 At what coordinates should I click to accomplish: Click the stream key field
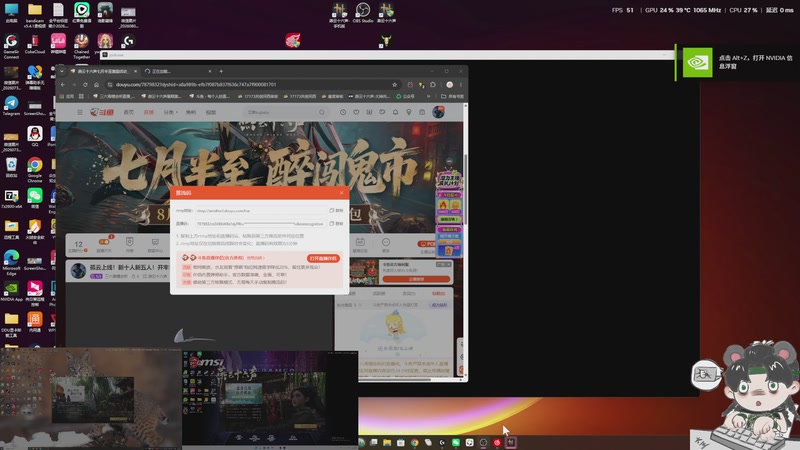pyautogui.click(x=261, y=223)
